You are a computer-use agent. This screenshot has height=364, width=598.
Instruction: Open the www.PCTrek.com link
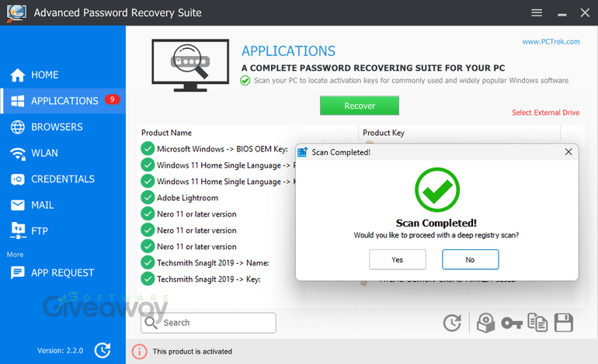pos(551,42)
